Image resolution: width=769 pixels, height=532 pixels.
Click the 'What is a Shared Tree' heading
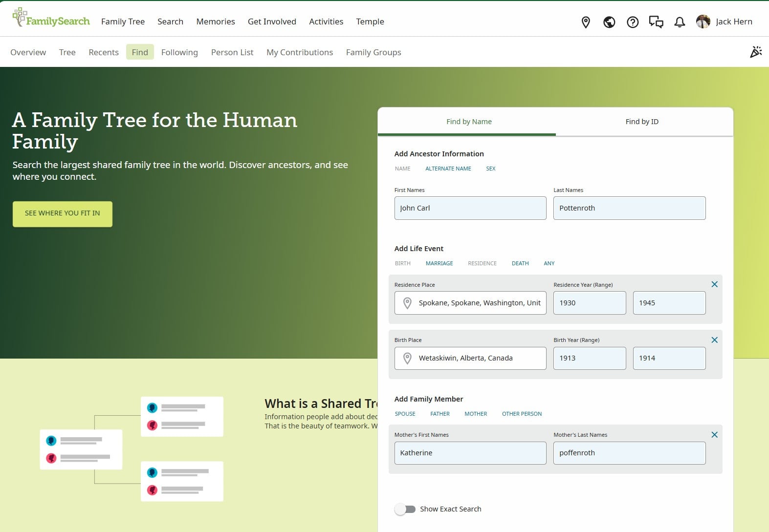pos(321,404)
